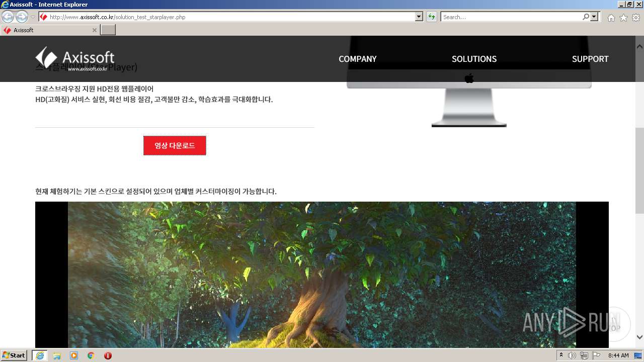644x362 pixels.
Task: Click the volume speaker tray icon
Action: (x=572, y=355)
